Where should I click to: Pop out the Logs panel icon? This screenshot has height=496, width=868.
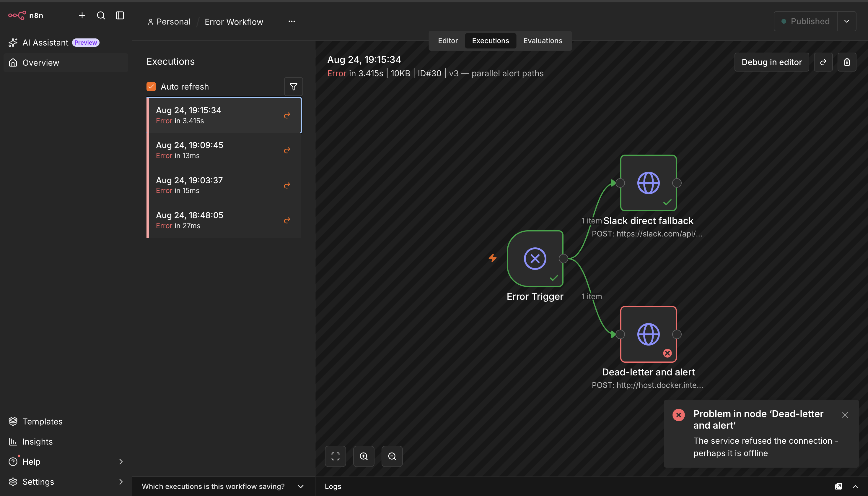coord(839,487)
